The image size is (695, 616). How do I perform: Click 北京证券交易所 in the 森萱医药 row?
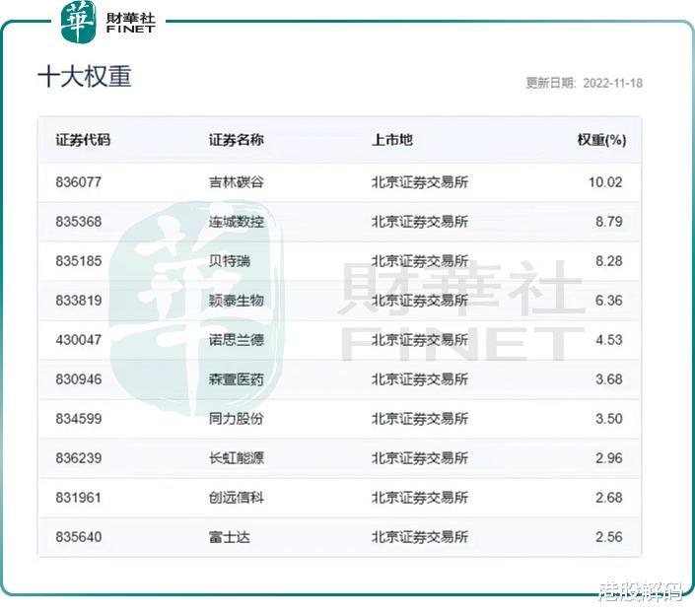(x=420, y=379)
